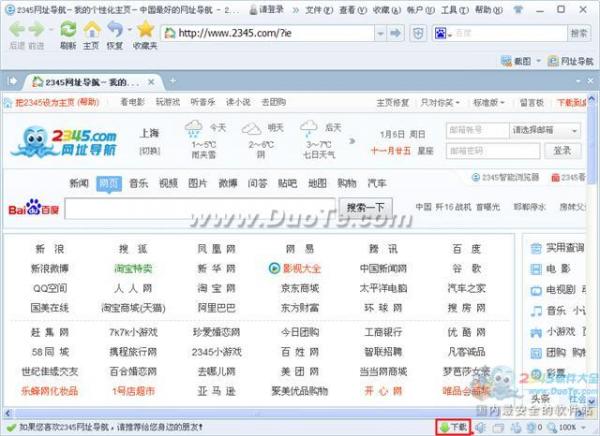Open the 文件 menu
Image resolution: width=600 pixels, height=436 pixels.
tap(319, 10)
